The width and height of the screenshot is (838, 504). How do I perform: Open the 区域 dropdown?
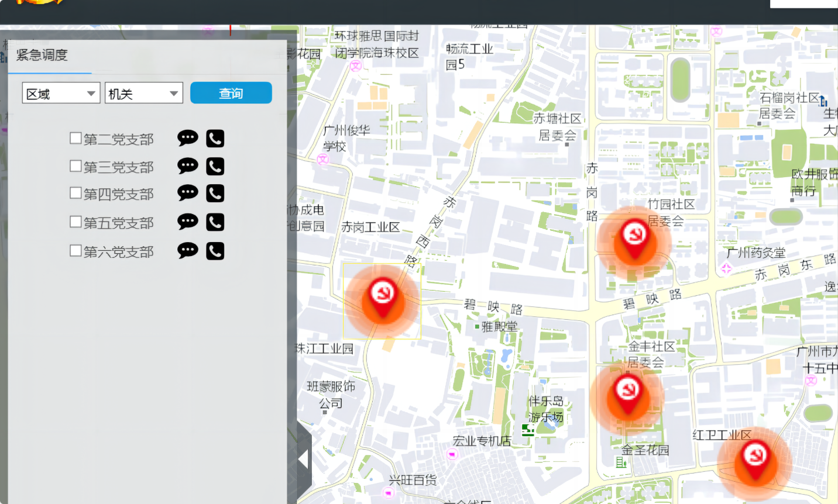[61, 93]
